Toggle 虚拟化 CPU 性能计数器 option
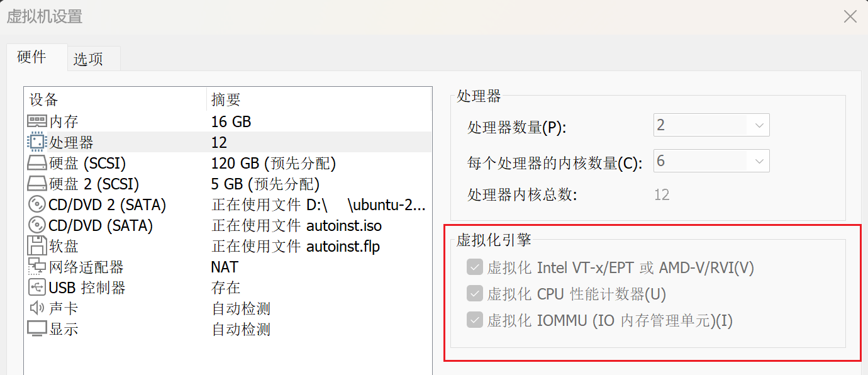 click(x=475, y=293)
